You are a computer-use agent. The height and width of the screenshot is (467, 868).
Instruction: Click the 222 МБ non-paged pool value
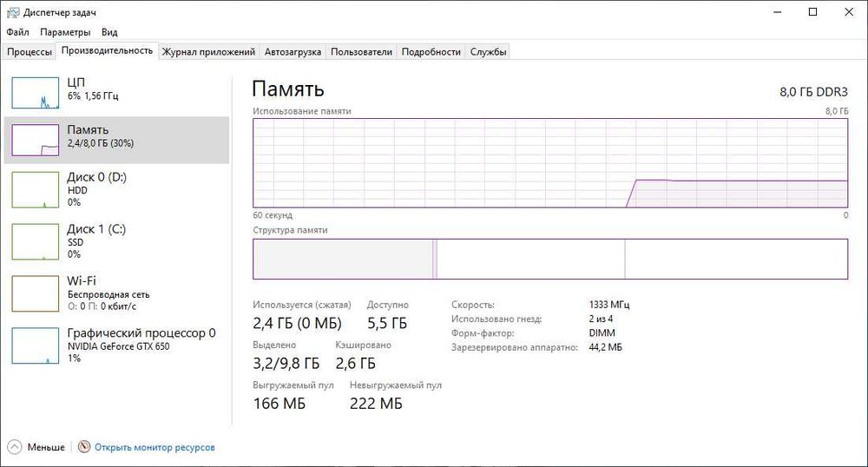click(x=376, y=404)
